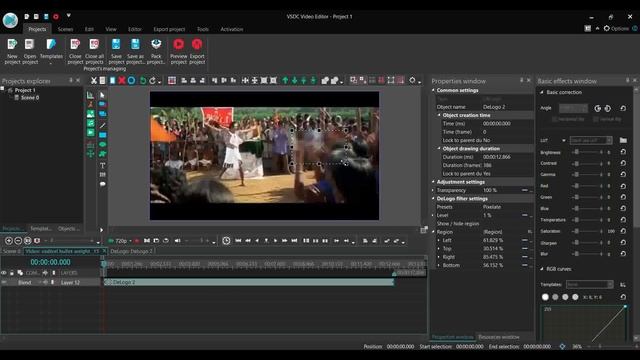This screenshot has width=640, height=360.
Task: Click the Add image object icon
Action: (91, 114)
